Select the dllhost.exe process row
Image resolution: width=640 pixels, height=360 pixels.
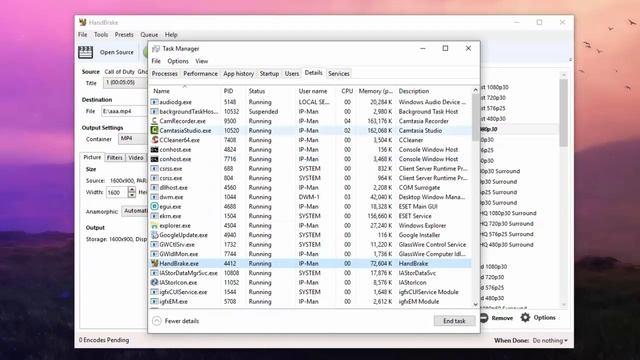[x=311, y=187]
